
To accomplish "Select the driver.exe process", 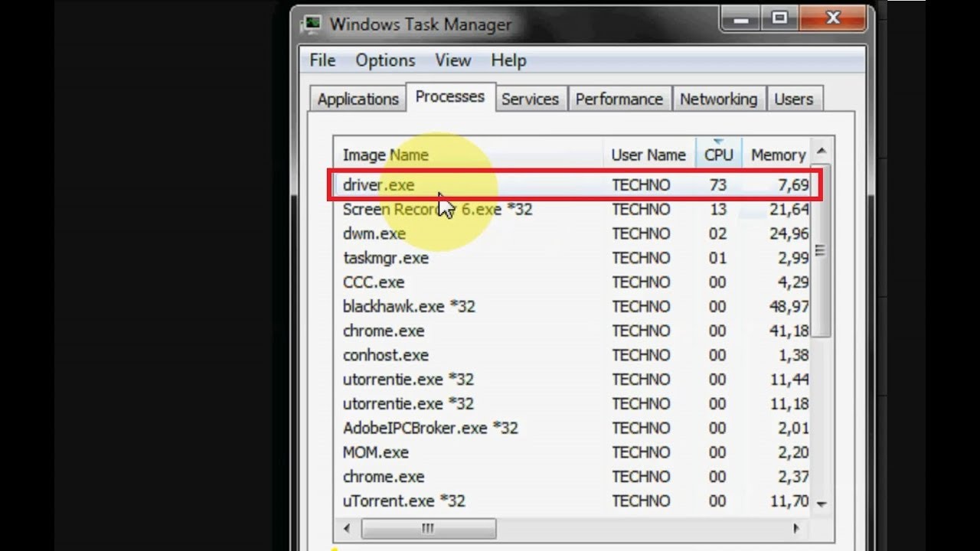I will tap(573, 185).
